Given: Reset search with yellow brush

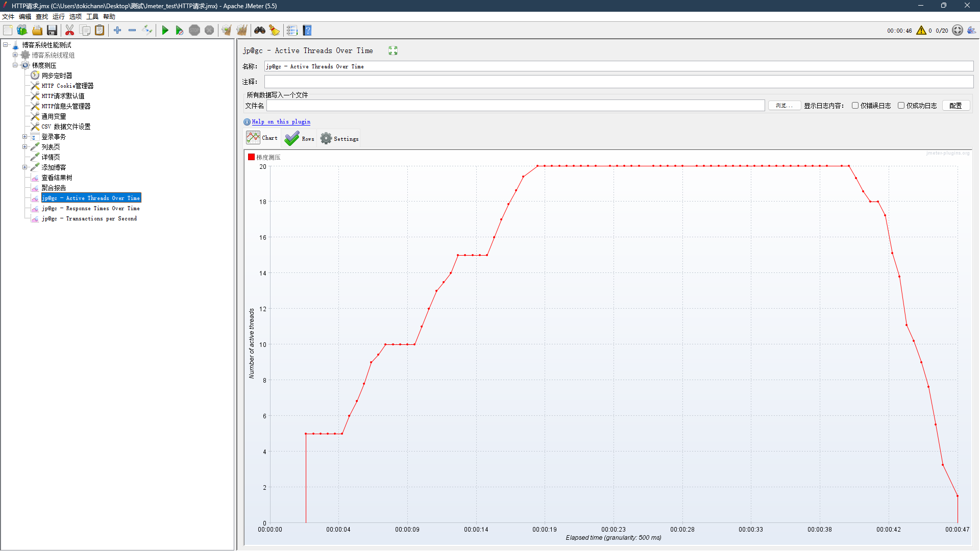Looking at the screenshot, I should coord(275,31).
